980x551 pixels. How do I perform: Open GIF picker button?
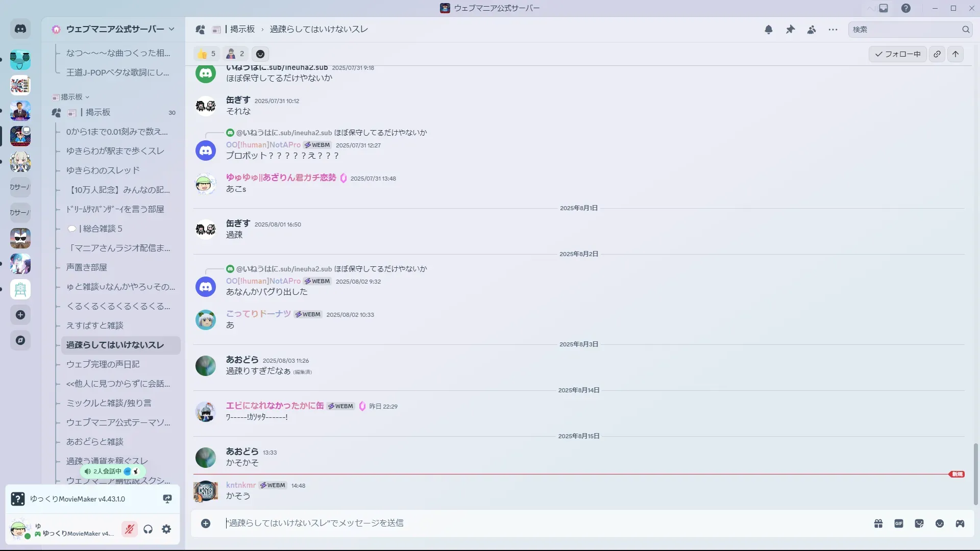tap(899, 523)
